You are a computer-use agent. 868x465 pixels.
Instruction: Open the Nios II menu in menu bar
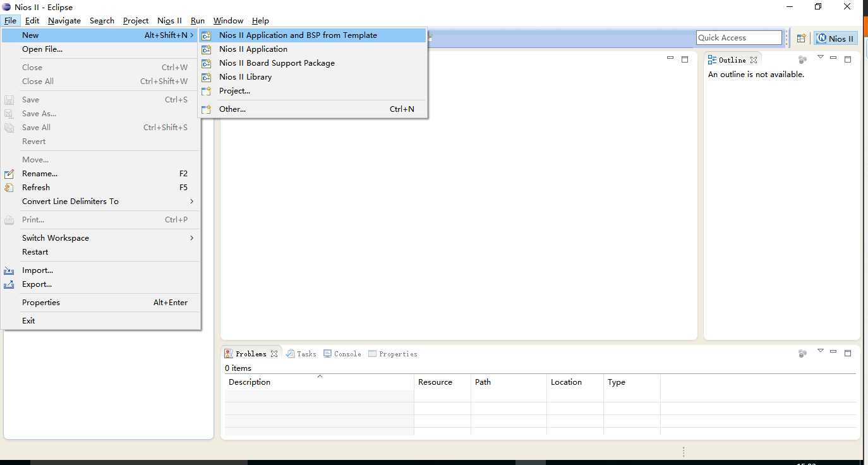coord(169,21)
